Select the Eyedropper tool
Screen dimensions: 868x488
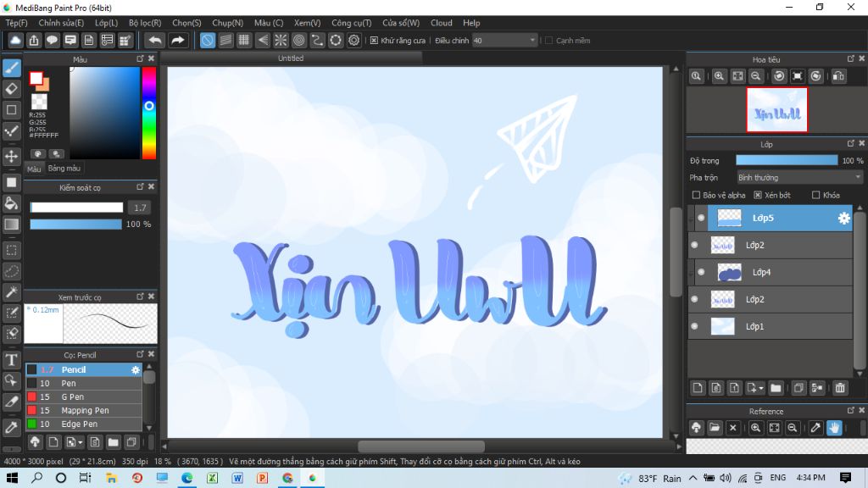(x=12, y=428)
